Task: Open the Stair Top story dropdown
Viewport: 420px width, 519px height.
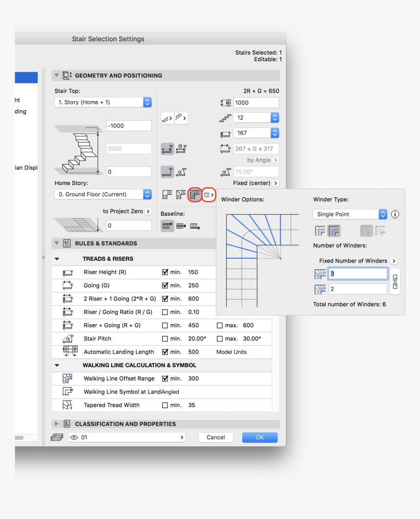Action: [103, 103]
